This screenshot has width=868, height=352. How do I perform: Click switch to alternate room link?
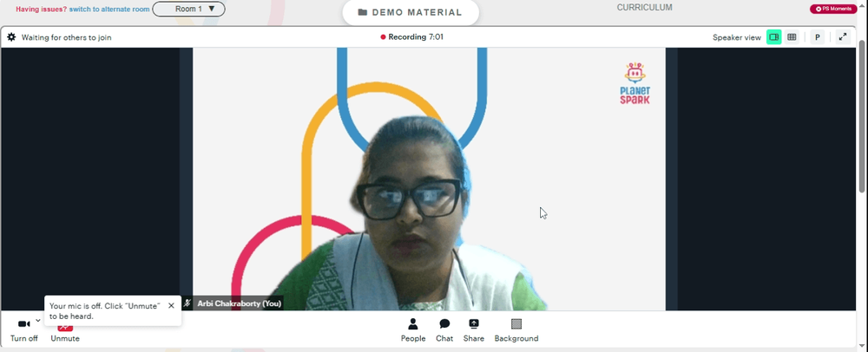pyautogui.click(x=109, y=10)
